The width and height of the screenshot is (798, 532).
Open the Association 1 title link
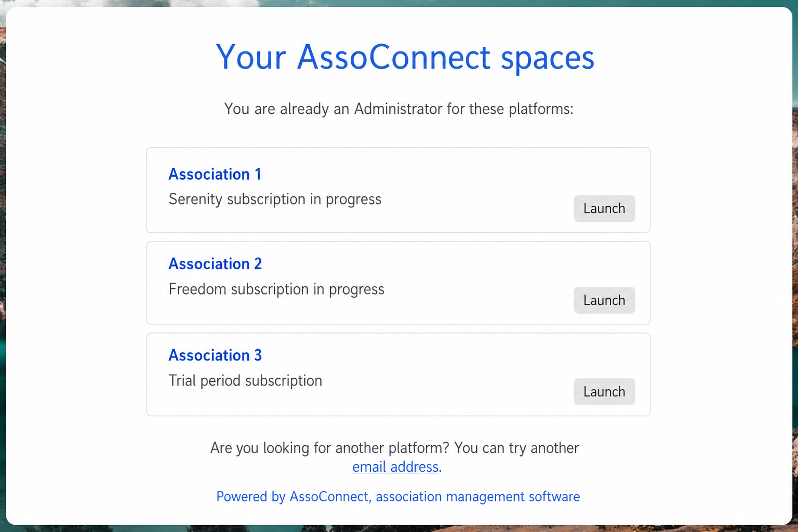point(215,174)
